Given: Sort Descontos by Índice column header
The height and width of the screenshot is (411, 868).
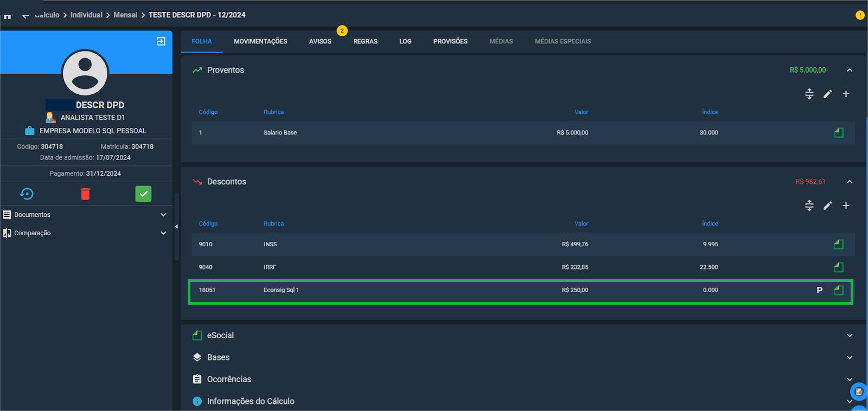Looking at the screenshot, I should 710,224.
